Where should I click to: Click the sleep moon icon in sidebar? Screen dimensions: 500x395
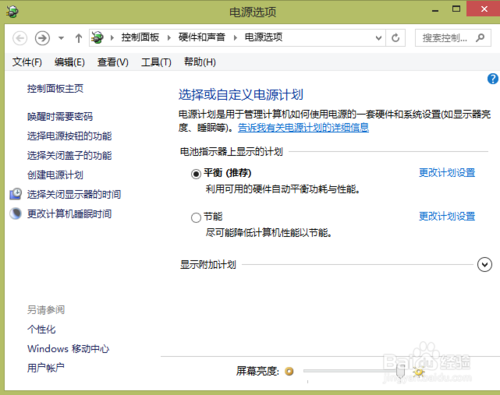coord(15,214)
